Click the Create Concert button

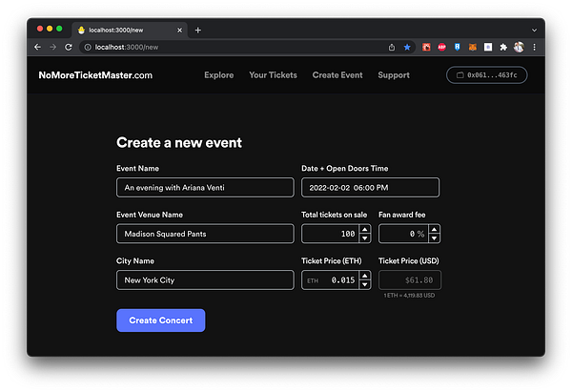tap(161, 320)
